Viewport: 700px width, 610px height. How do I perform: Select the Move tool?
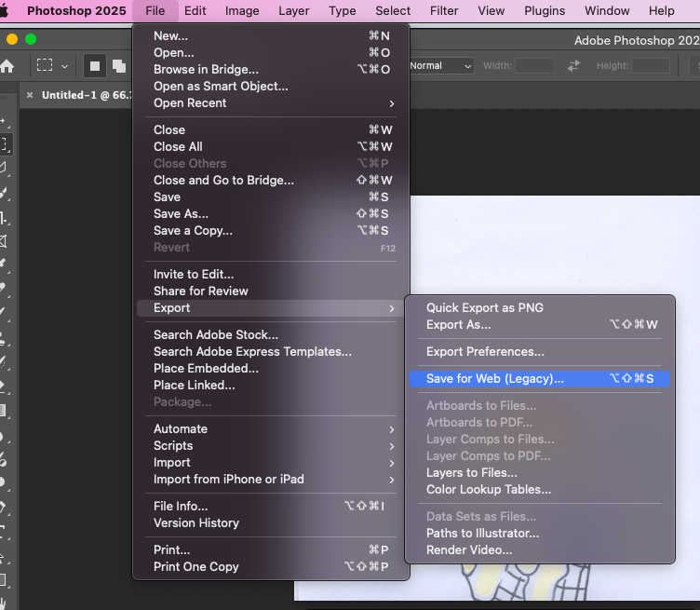coord(5,122)
